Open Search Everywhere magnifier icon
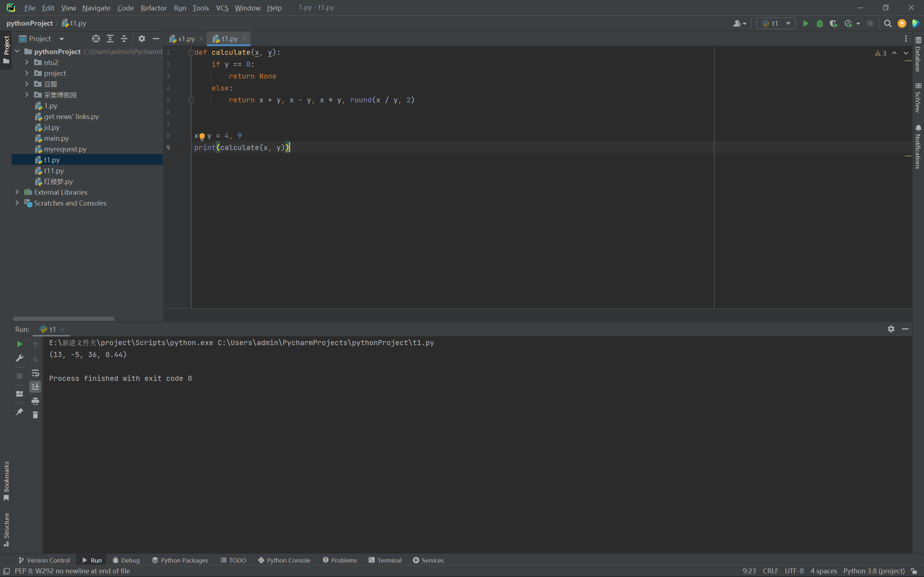 point(887,24)
